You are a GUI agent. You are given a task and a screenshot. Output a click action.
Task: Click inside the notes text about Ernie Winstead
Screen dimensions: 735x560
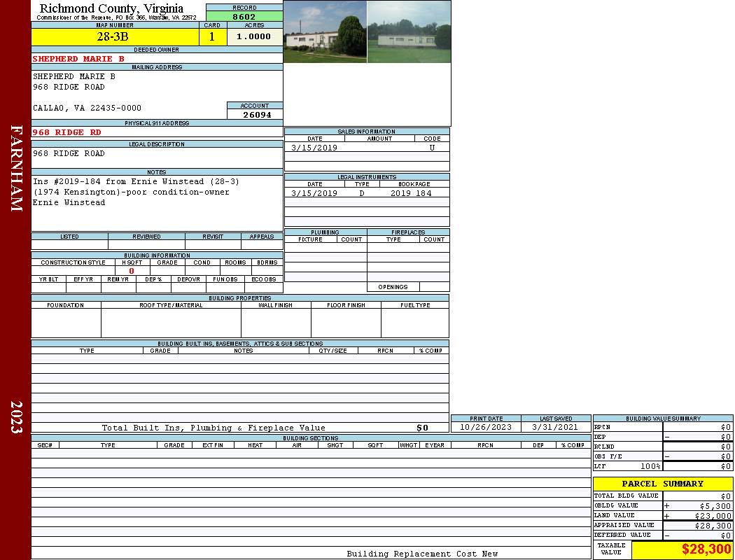[131, 192]
